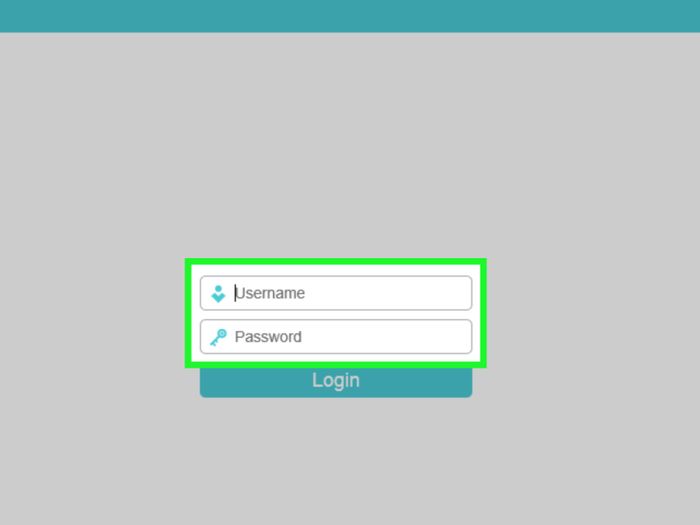Screen dimensions: 700x525
Task: Click the teal Login button
Action: coord(336,383)
